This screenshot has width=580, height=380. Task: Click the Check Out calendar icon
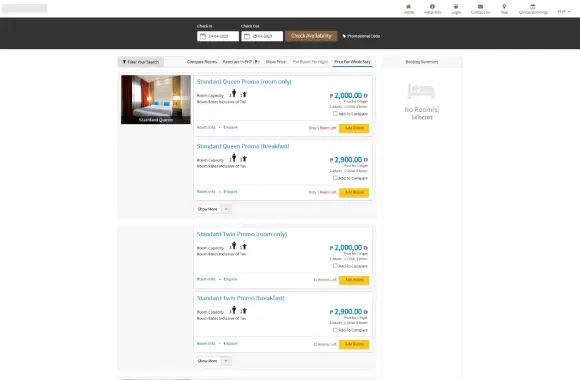[247, 36]
